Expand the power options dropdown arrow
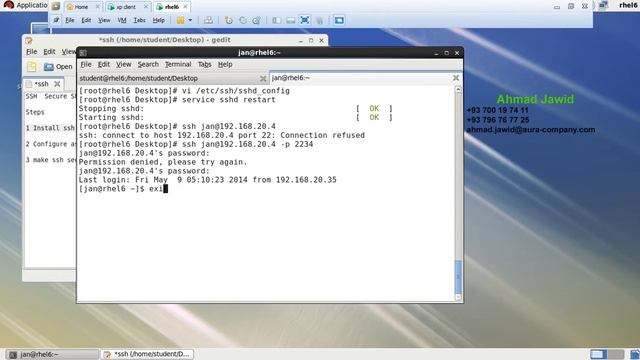The height and width of the screenshot is (360, 640). coord(190,20)
